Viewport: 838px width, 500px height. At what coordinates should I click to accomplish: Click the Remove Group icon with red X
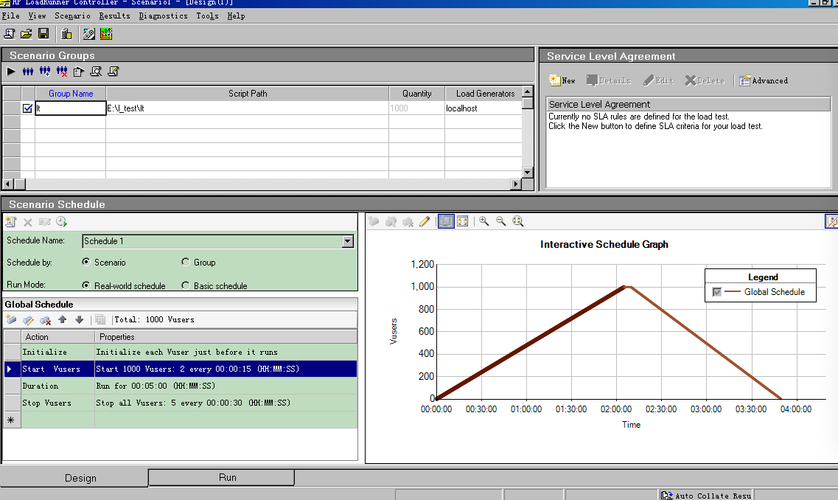point(62,72)
